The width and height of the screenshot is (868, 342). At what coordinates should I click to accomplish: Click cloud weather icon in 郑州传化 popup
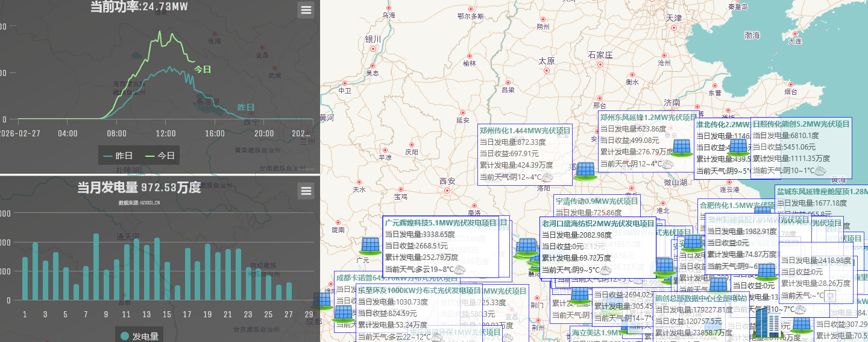coord(547,177)
